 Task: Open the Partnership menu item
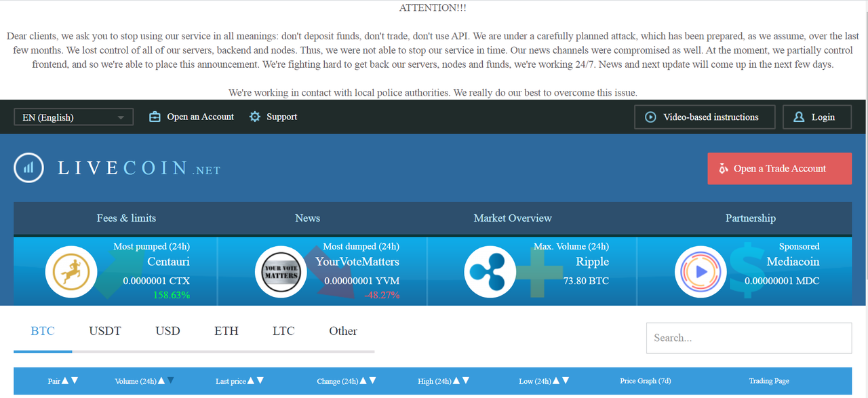750,218
